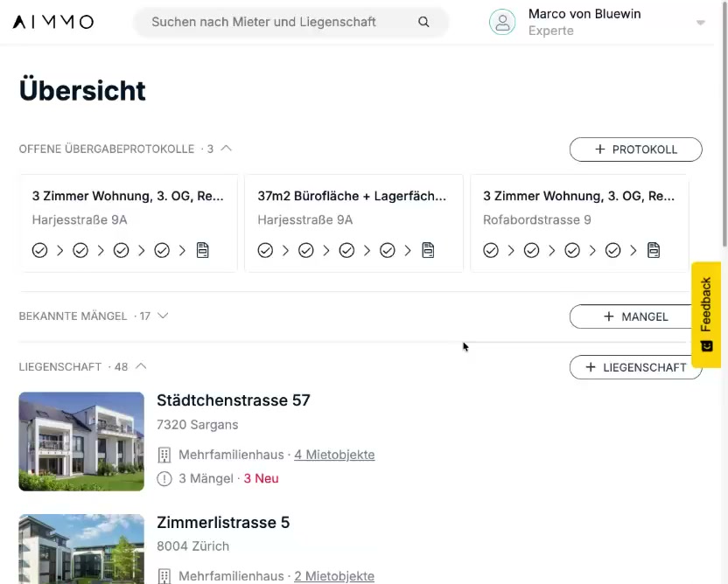The height and width of the screenshot is (584, 728).
Task: Click building icon next to Städtchenstrasse Mehrfamilienhaus
Action: pyautogui.click(x=164, y=455)
